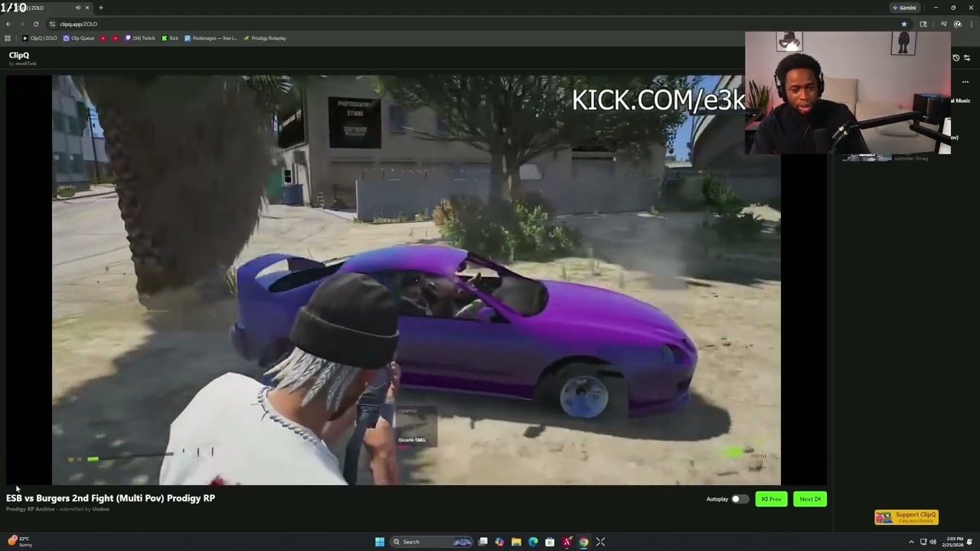Switch to Chrome in the taskbar
The image size is (980, 551).
pyautogui.click(x=583, y=542)
